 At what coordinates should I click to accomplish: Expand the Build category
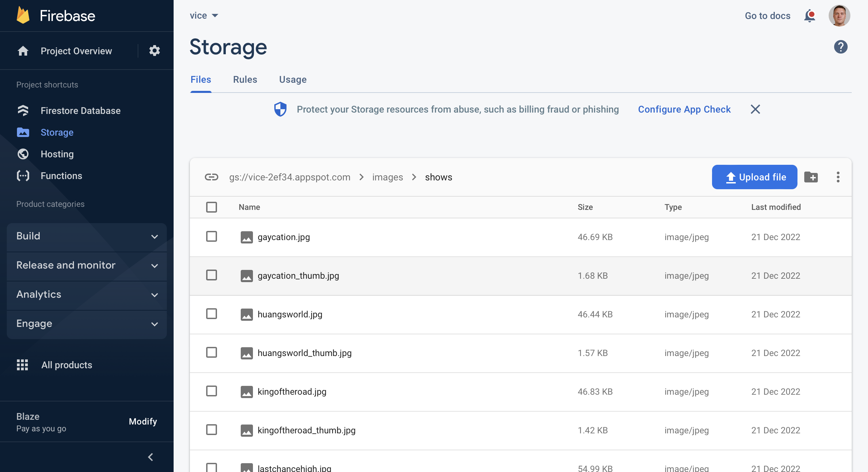[87, 236]
